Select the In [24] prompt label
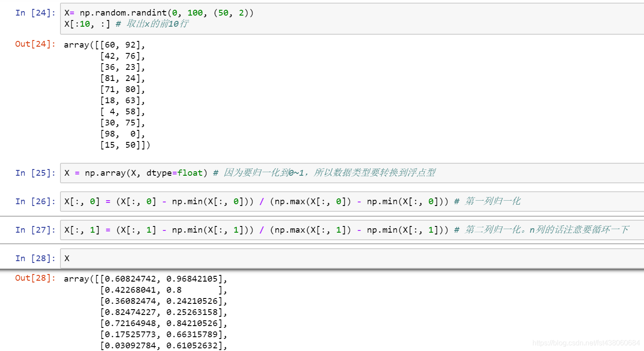The width and height of the screenshot is (644, 351). (x=36, y=12)
